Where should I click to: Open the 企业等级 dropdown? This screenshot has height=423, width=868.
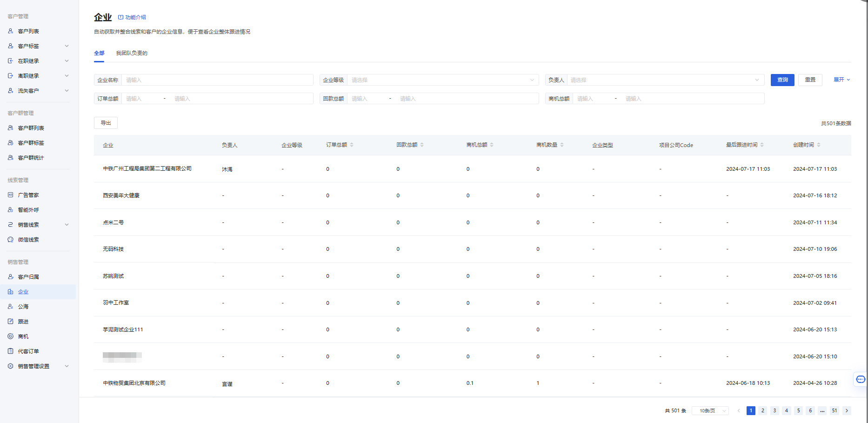(x=443, y=80)
